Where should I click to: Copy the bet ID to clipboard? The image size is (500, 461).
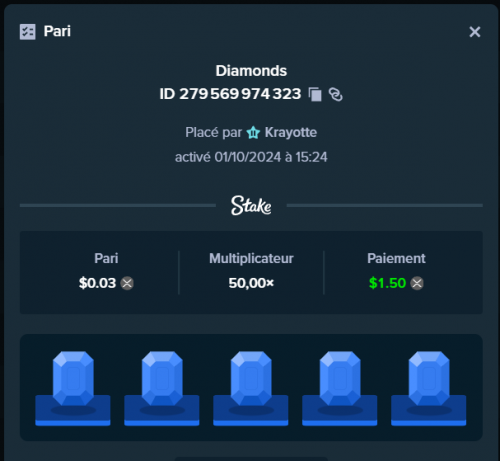click(315, 94)
